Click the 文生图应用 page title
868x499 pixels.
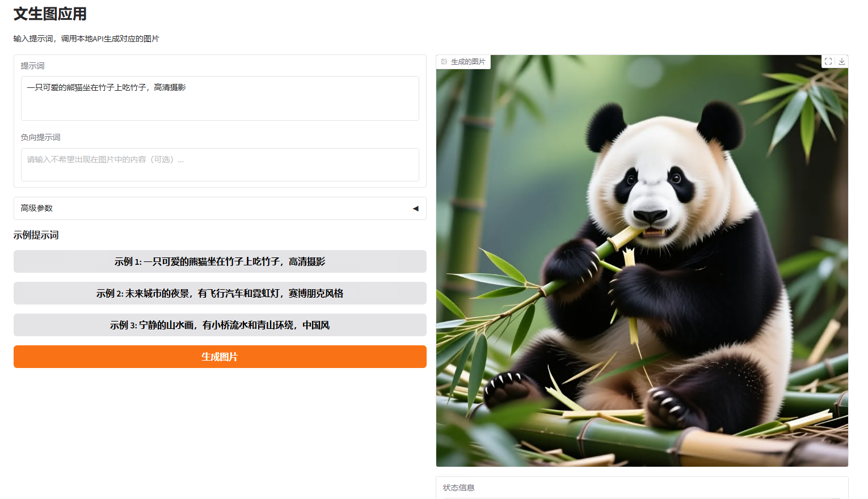(x=50, y=14)
